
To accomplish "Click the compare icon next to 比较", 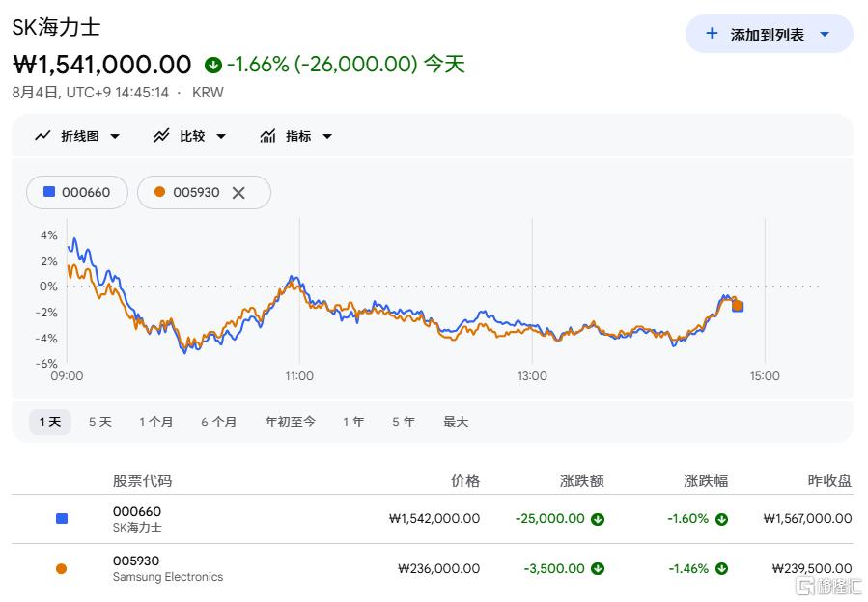I will coord(161,136).
